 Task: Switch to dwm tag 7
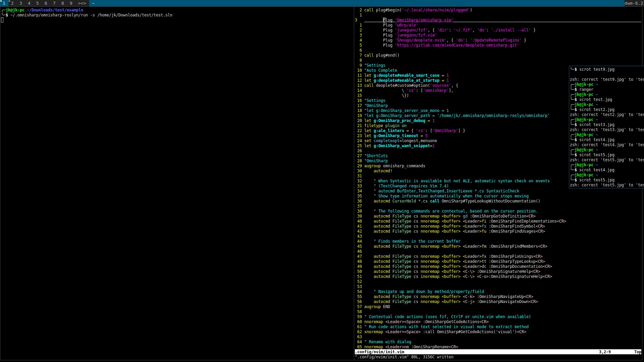(54, 3)
